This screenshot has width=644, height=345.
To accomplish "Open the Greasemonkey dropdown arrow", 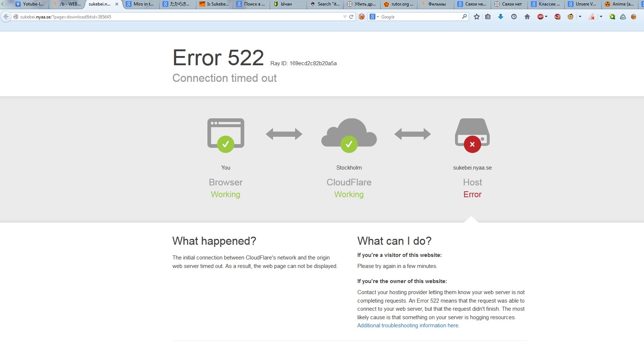I will (580, 17).
